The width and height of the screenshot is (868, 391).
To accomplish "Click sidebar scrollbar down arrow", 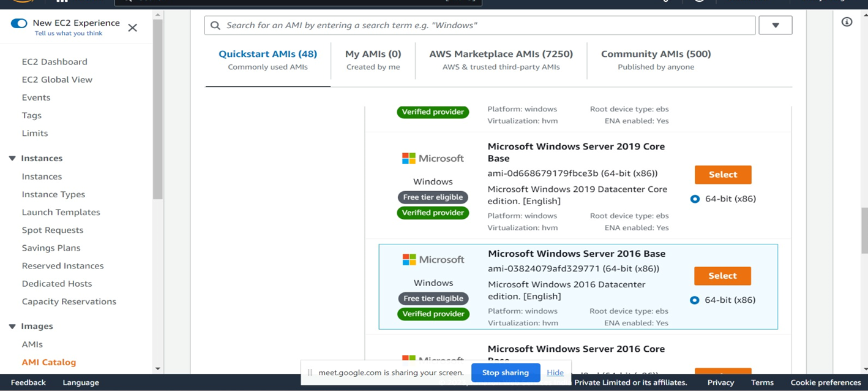I will 158,368.
